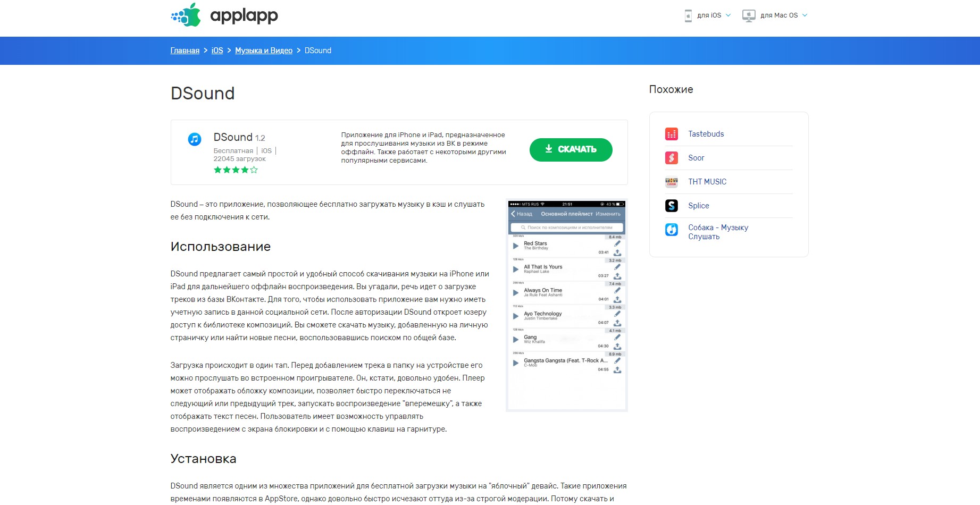Click the blue DSound music note icon

pyautogui.click(x=195, y=139)
